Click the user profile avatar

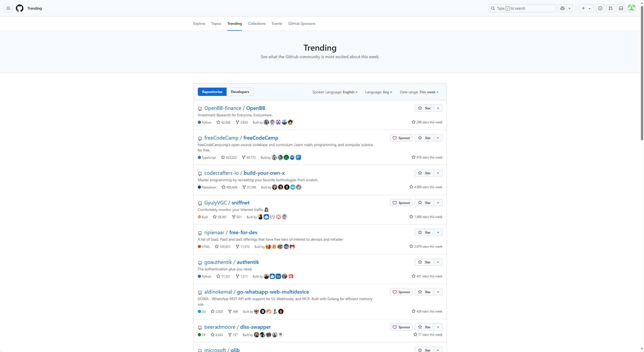[631, 8]
